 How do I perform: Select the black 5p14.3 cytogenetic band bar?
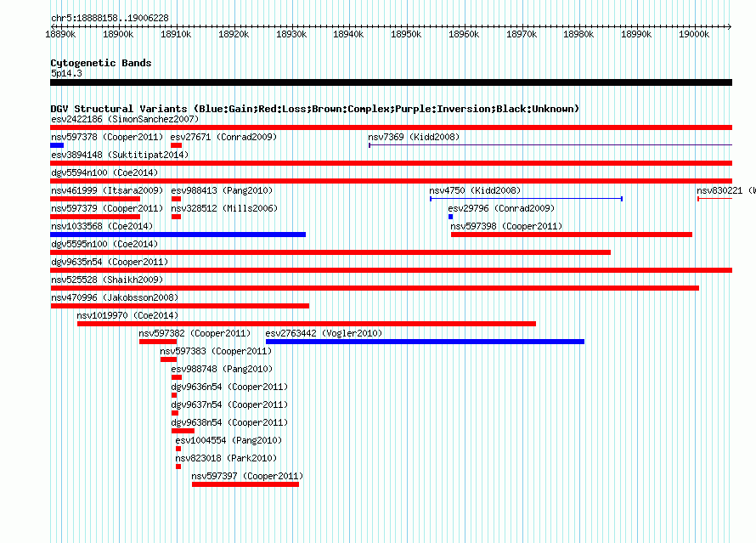(x=391, y=82)
